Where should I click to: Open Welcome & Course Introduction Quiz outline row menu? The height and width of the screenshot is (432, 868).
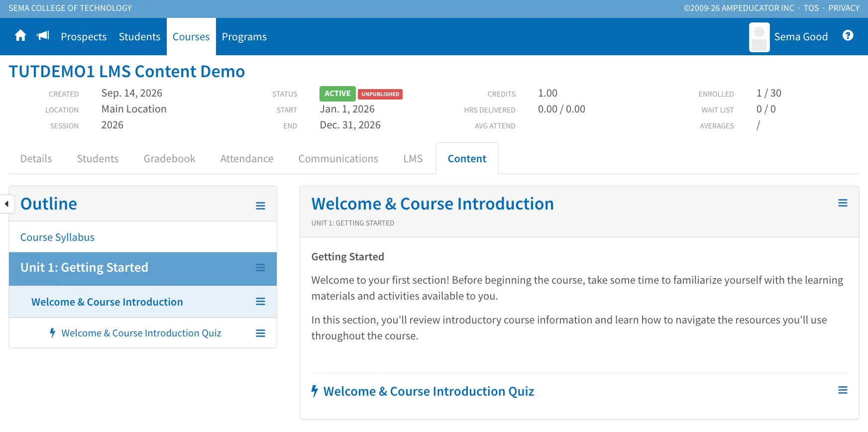point(260,333)
